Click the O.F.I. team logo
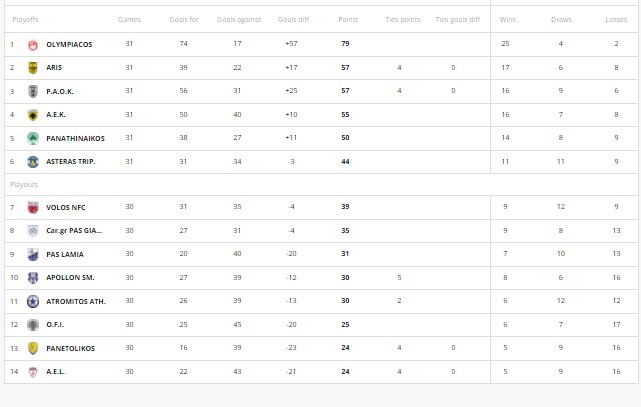Screen dimensions: 641x407 (x=32, y=324)
